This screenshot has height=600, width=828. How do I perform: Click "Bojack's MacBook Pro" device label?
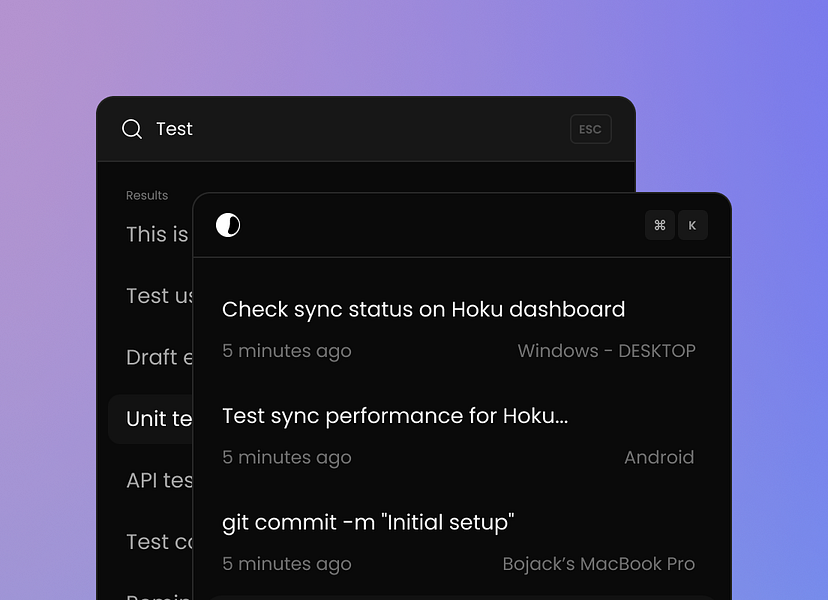tap(598, 564)
